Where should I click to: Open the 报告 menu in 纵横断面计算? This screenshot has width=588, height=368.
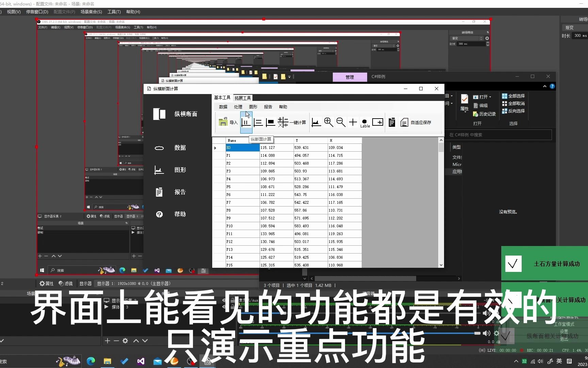click(268, 107)
